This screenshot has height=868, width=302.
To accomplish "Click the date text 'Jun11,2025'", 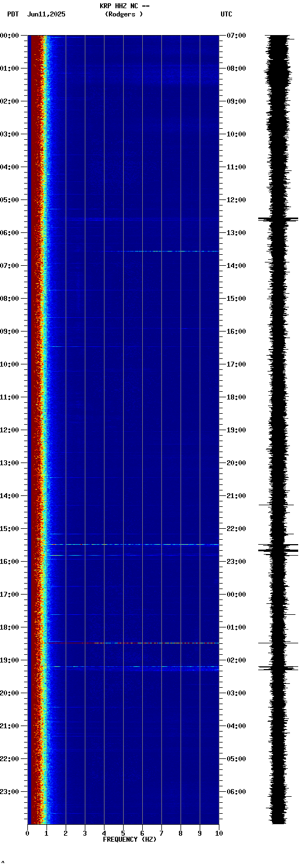I will 46,14.
